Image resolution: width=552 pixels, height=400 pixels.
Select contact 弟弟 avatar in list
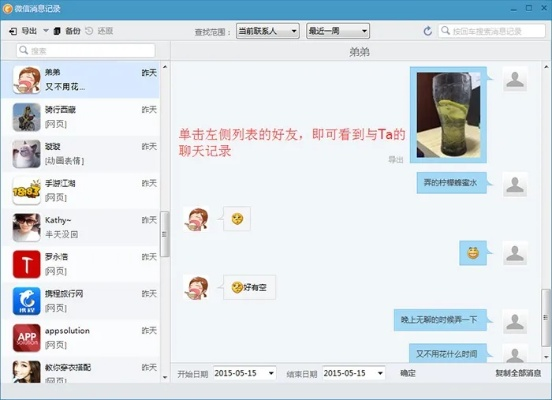[x=27, y=80]
